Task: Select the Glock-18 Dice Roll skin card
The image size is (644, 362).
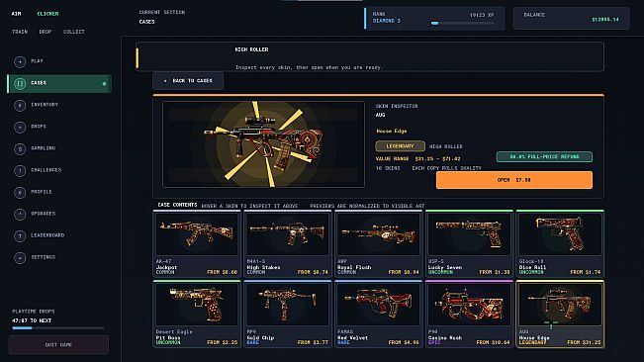Action: pos(560,243)
